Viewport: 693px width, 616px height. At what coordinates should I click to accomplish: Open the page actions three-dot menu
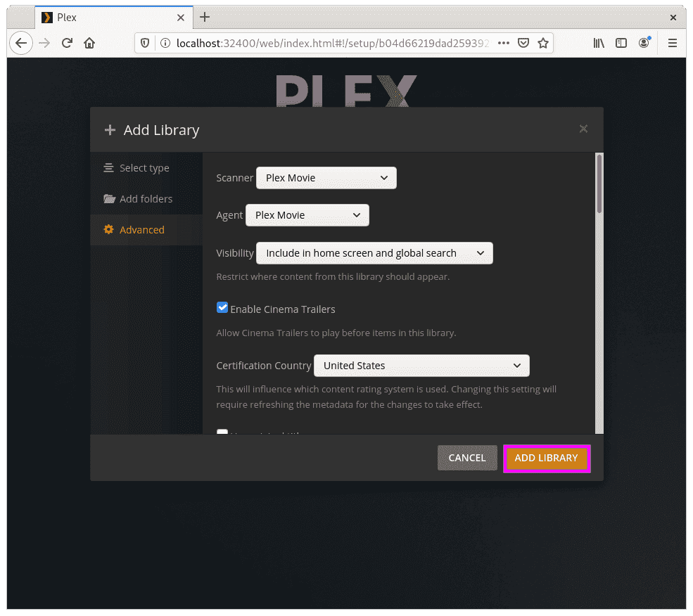504,43
